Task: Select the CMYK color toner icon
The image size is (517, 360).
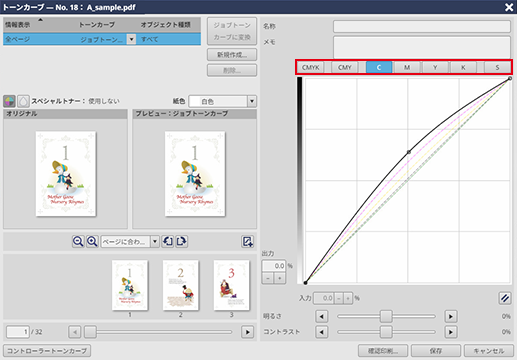Action: click(x=9, y=101)
